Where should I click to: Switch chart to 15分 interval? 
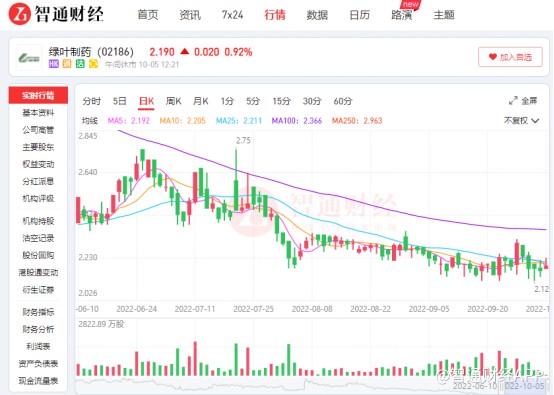(x=281, y=101)
